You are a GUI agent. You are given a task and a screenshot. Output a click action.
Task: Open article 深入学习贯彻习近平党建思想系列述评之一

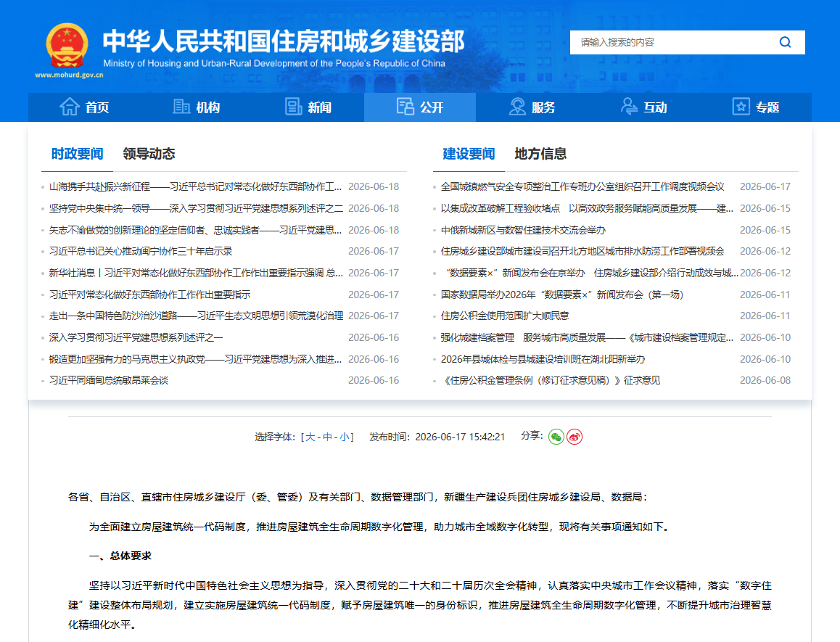coord(136,337)
